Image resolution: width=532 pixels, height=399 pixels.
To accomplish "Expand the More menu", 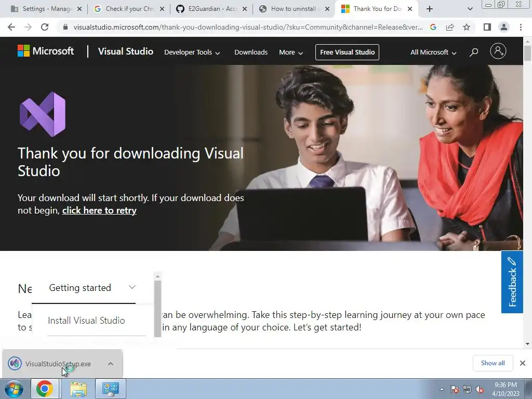I will click(x=291, y=52).
